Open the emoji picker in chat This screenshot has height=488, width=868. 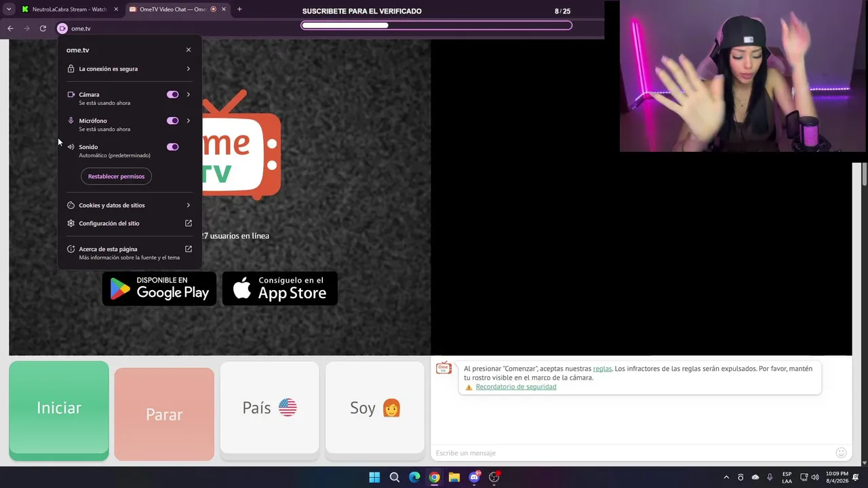tap(842, 453)
